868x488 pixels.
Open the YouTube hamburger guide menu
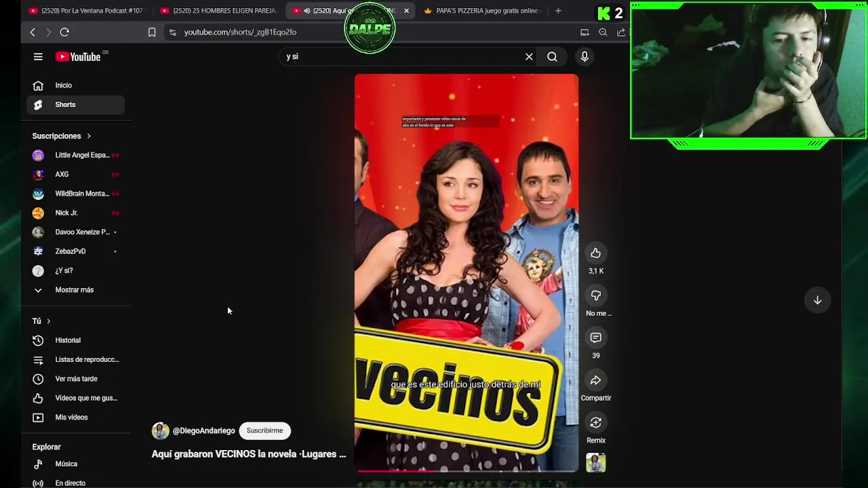(38, 57)
